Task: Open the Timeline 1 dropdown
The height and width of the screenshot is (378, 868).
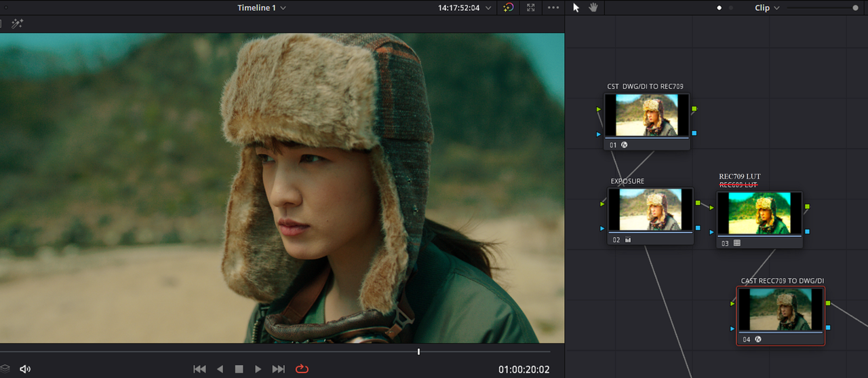Action: point(262,7)
